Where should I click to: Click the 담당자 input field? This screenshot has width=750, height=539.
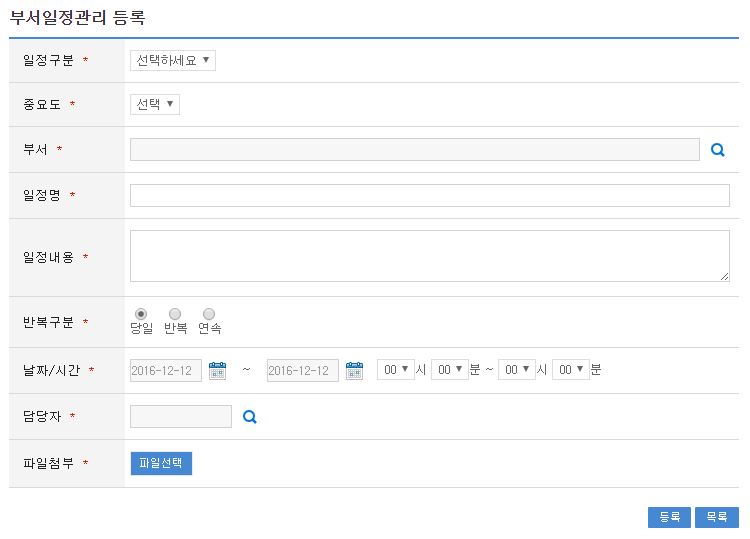pos(180,417)
